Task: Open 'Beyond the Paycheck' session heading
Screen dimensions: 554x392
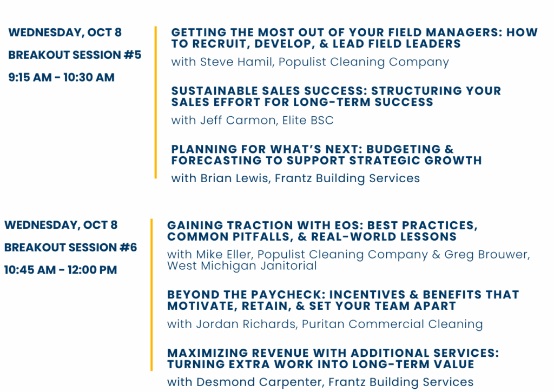Action: pyautogui.click(x=343, y=300)
